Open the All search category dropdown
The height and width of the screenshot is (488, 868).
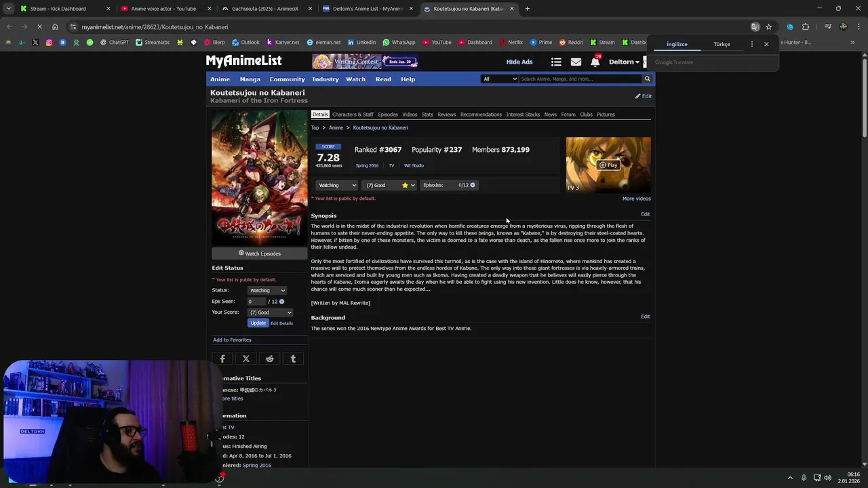coord(499,79)
